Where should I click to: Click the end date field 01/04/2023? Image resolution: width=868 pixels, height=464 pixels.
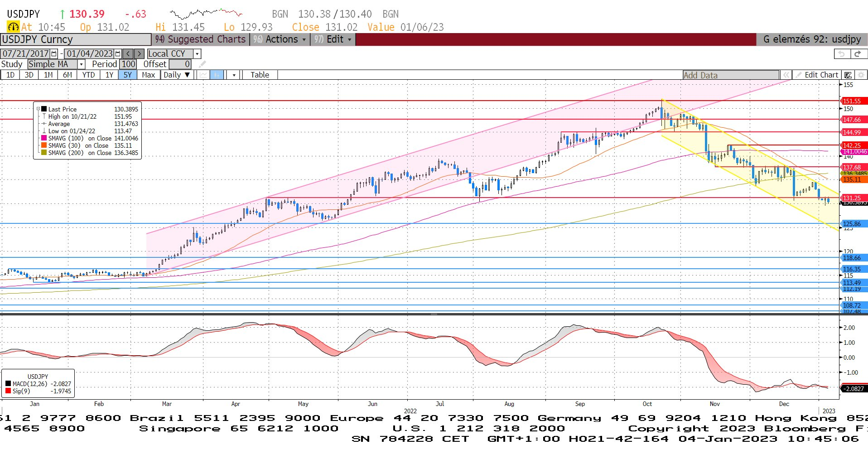(89, 53)
